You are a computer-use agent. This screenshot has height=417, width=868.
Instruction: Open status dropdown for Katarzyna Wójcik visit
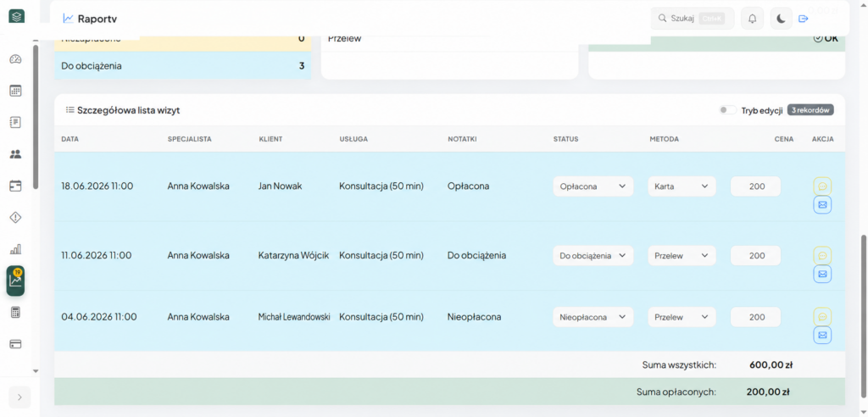tap(593, 256)
